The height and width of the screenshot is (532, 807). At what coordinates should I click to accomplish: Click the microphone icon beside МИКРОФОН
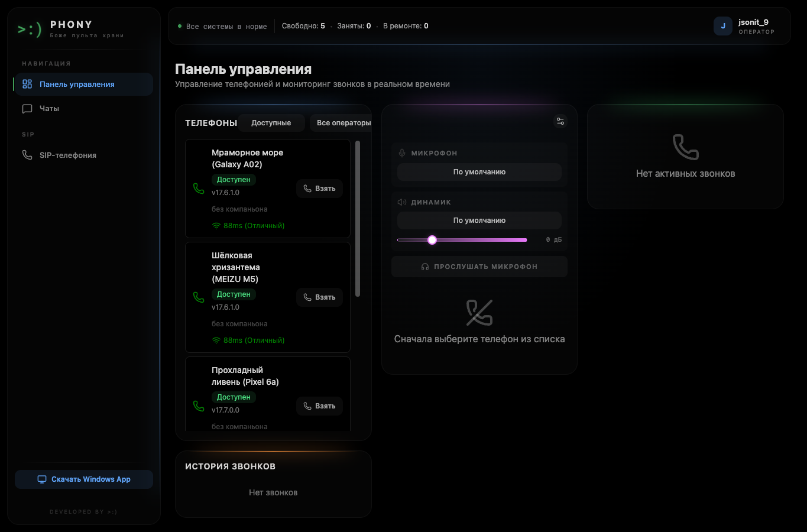[402, 153]
